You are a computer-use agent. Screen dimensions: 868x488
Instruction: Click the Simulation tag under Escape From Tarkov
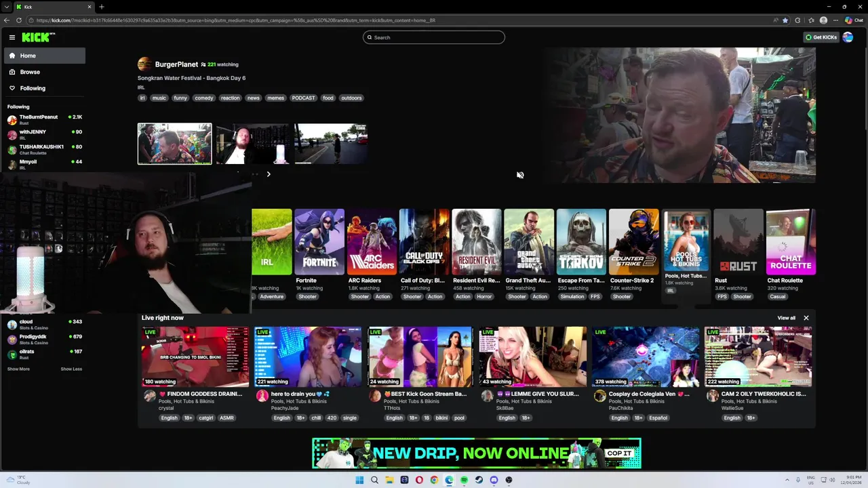click(x=572, y=296)
